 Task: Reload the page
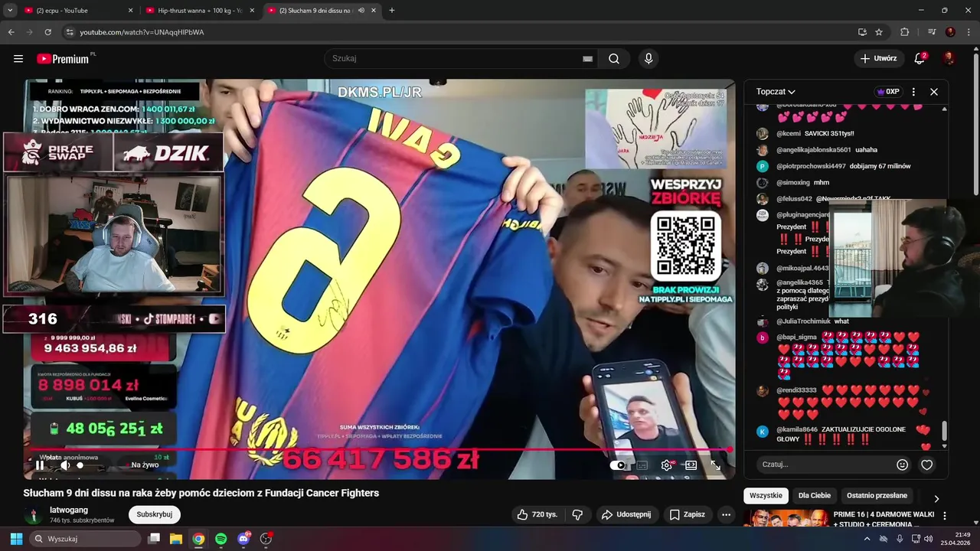(x=47, y=32)
